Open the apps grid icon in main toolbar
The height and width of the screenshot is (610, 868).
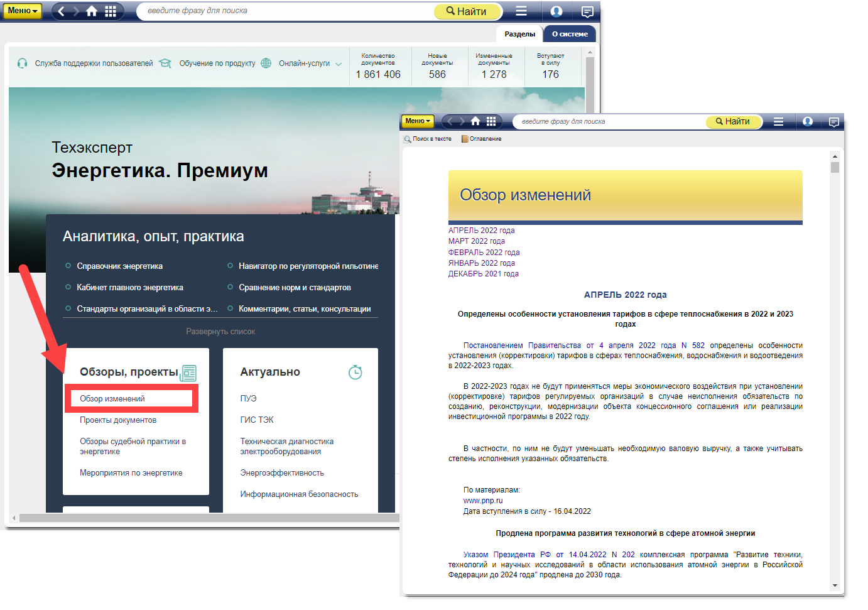click(x=111, y=11)
